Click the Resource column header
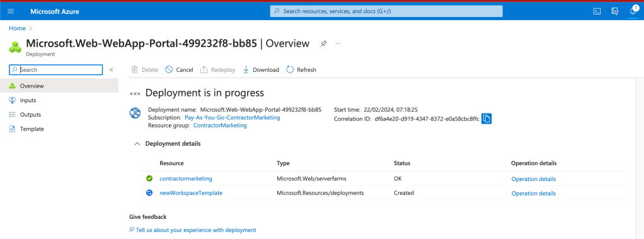Image resolution: width=644 pixels, height=239 pixels. pyautogui.click(x=171, y=163)
